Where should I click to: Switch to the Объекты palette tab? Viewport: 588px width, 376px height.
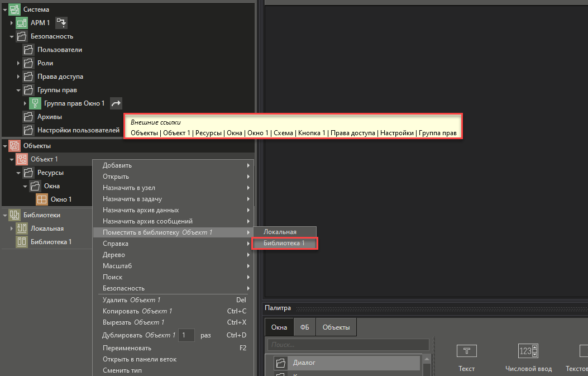336,327
